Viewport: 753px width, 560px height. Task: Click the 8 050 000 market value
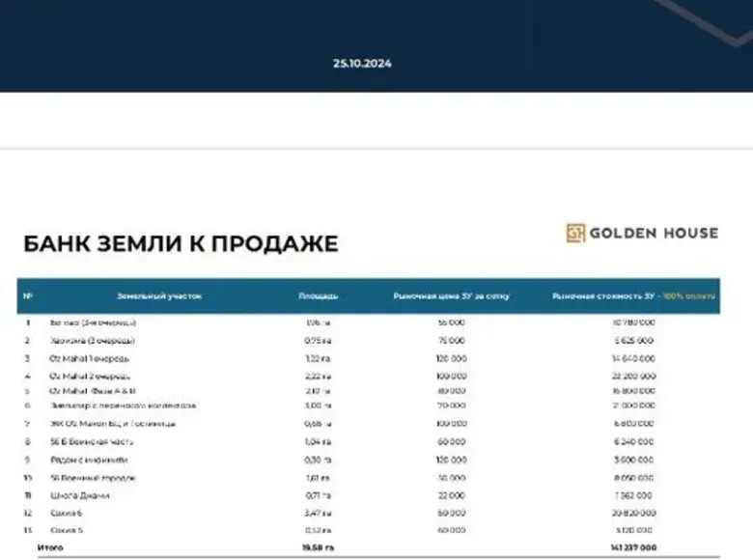click(634, 478)
